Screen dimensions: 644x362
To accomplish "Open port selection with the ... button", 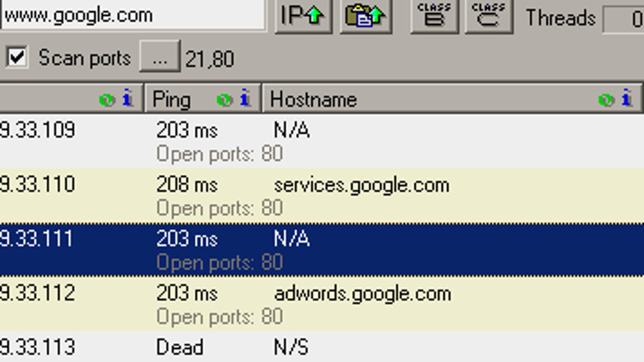I will 160,56.
